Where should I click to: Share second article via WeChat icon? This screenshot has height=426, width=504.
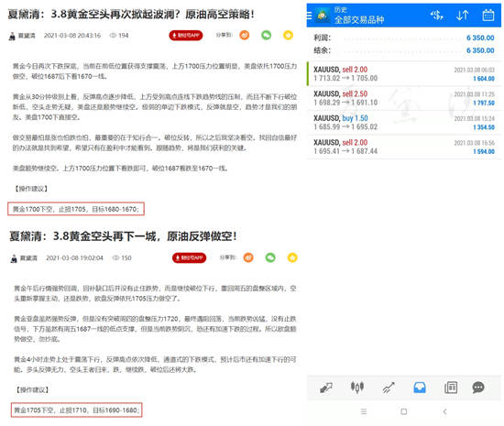click(270, 257)
